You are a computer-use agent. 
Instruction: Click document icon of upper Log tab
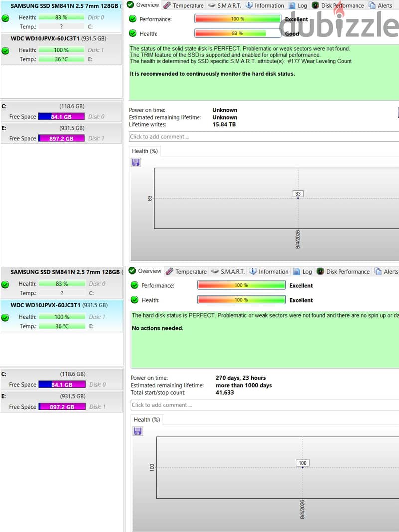click(292, 6)
